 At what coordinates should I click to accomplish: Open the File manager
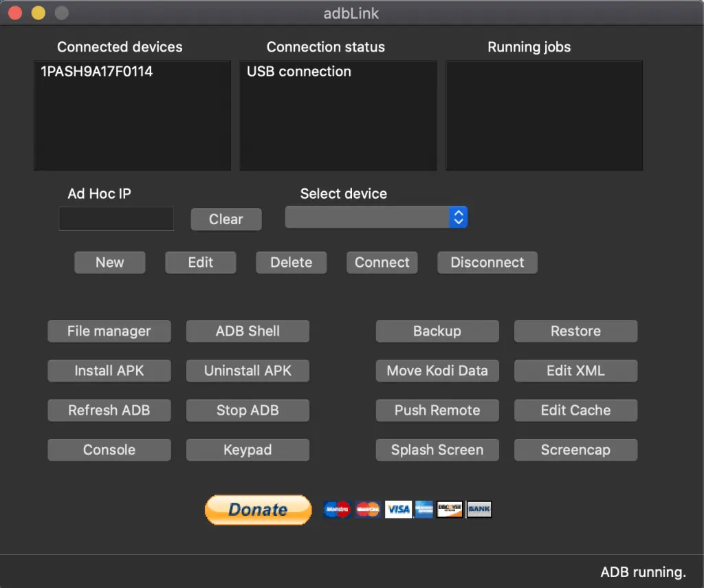(x=109, y=331)
